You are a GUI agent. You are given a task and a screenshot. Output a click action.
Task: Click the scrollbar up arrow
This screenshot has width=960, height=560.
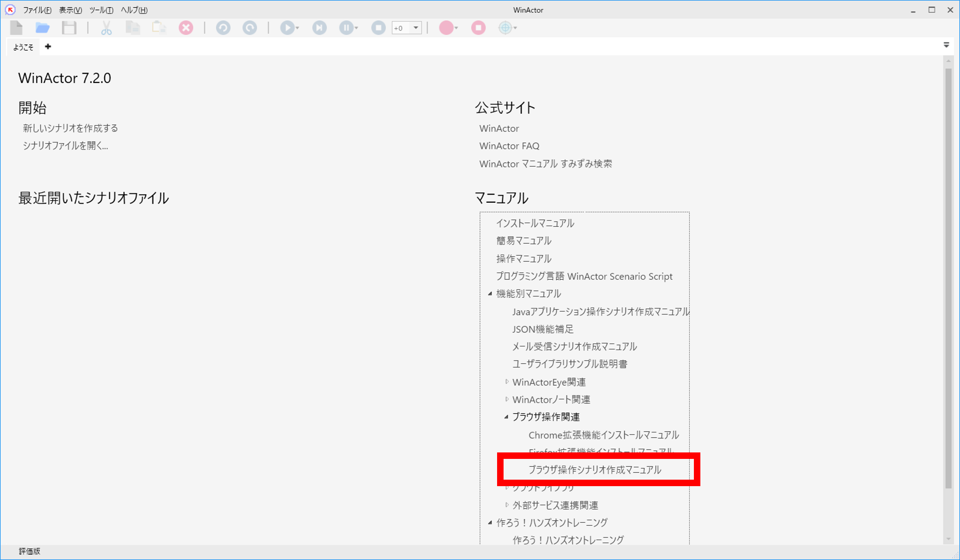click(948, 61)
